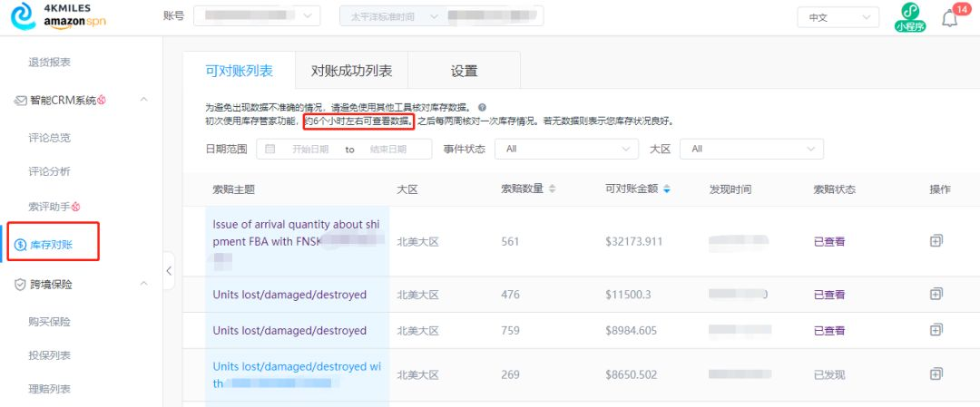Click the notification bell icon

(x=949, y=18)
